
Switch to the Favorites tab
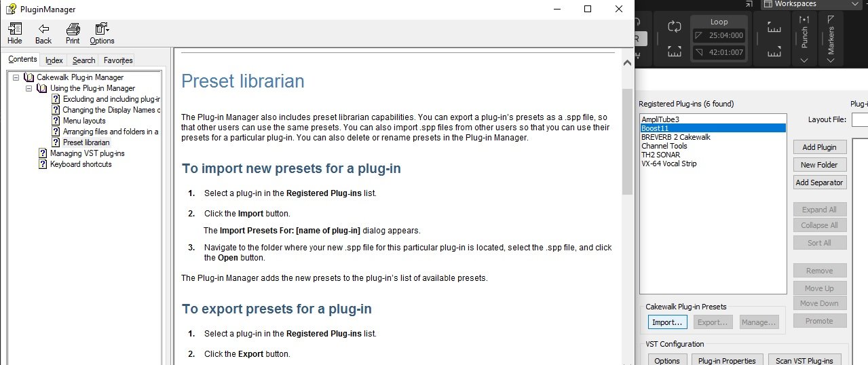[x=118, y=60]
